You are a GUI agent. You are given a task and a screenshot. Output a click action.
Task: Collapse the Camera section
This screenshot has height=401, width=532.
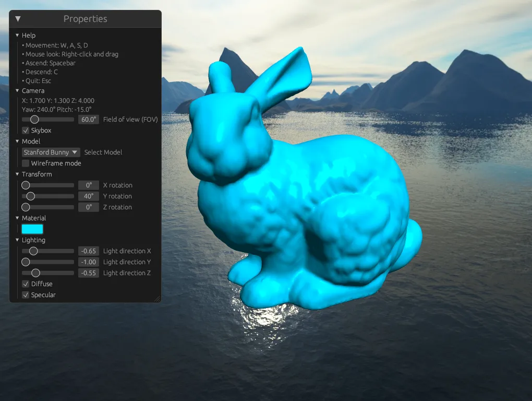(x=18, y=90)
